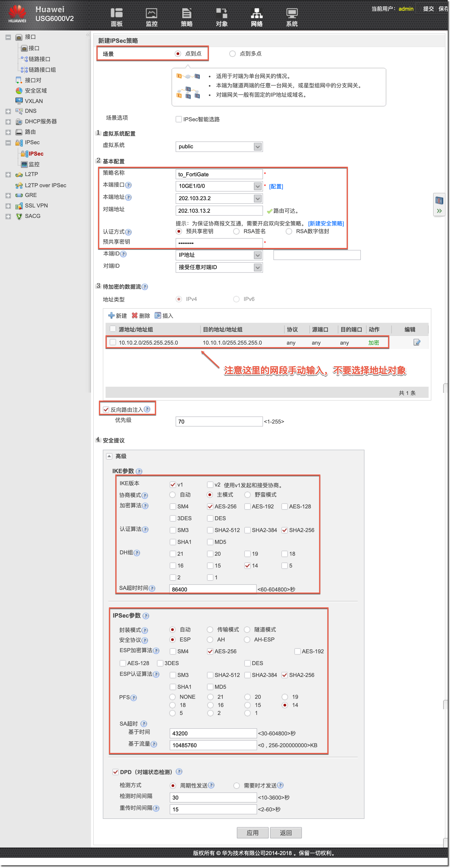Enable the IPSec smart routing checkbox

click(x=179, y=119)
